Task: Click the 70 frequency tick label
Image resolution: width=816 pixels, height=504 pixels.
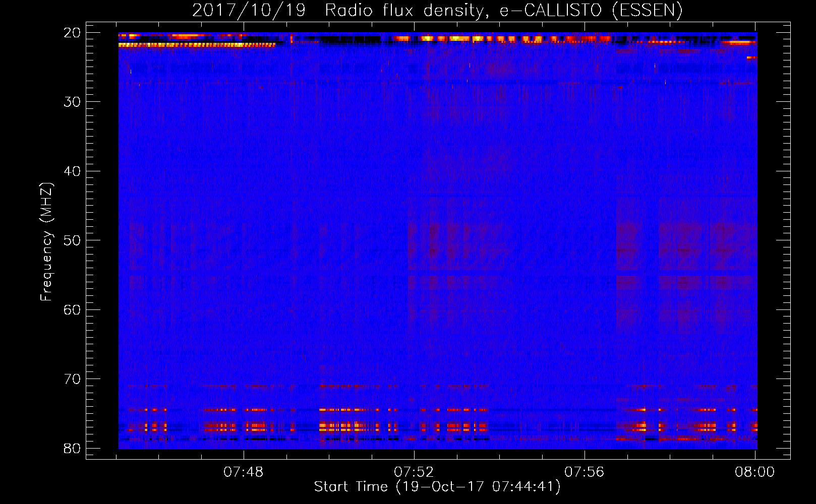Action: (73, 379)
